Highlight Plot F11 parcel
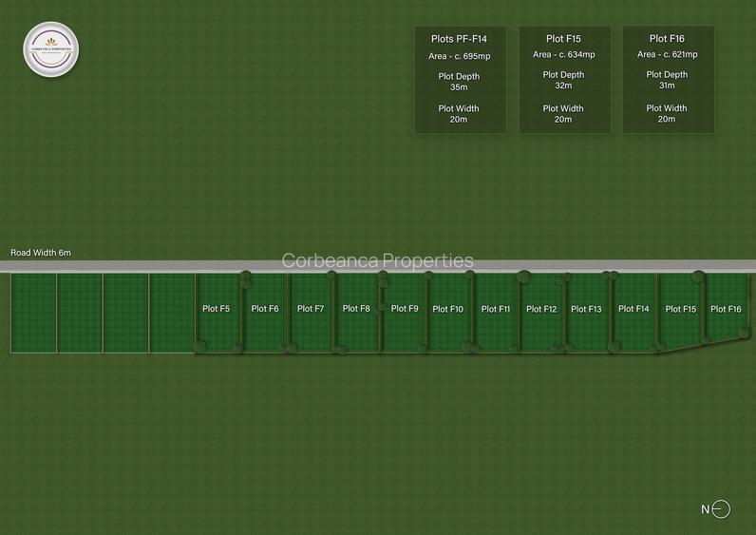This screenshot has width=756, height=535. pyautogui.click(x=496, y=309)
